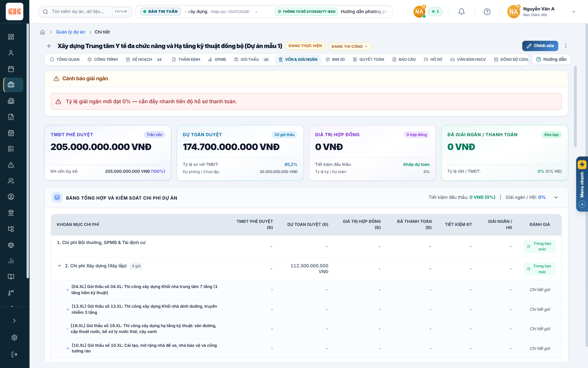Open the dashboard grid icon in sidebar
The height and width of the screenshot is (368, 588).
11,37
